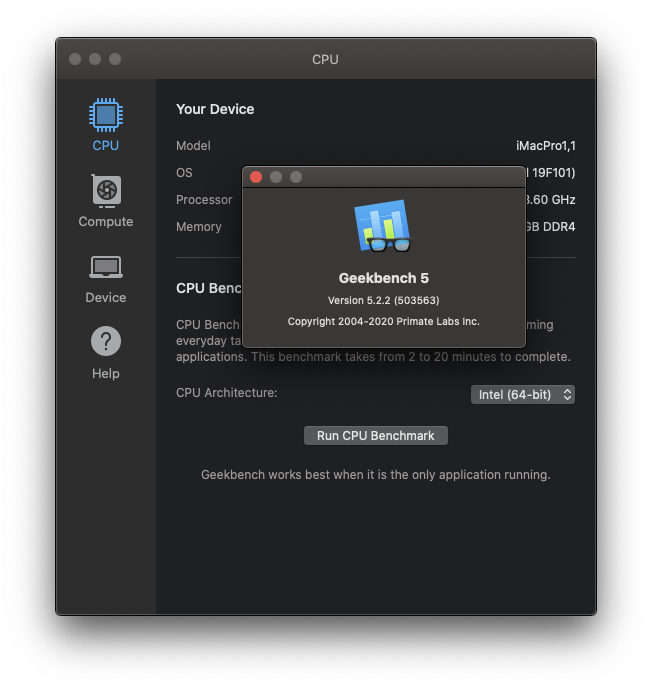Click the Device label in the sidebar
Screen dimensions: 652x689
coord(106,297)
